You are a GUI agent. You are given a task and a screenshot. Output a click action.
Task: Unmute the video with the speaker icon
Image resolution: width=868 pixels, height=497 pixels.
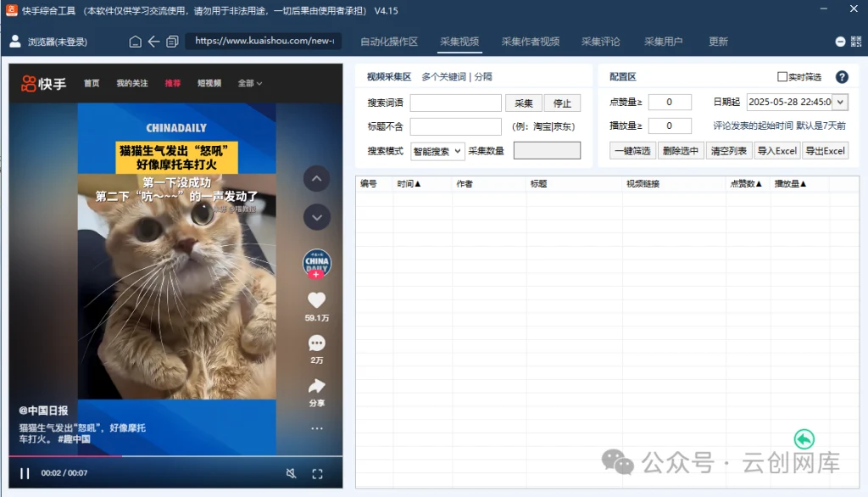[291, 473]
